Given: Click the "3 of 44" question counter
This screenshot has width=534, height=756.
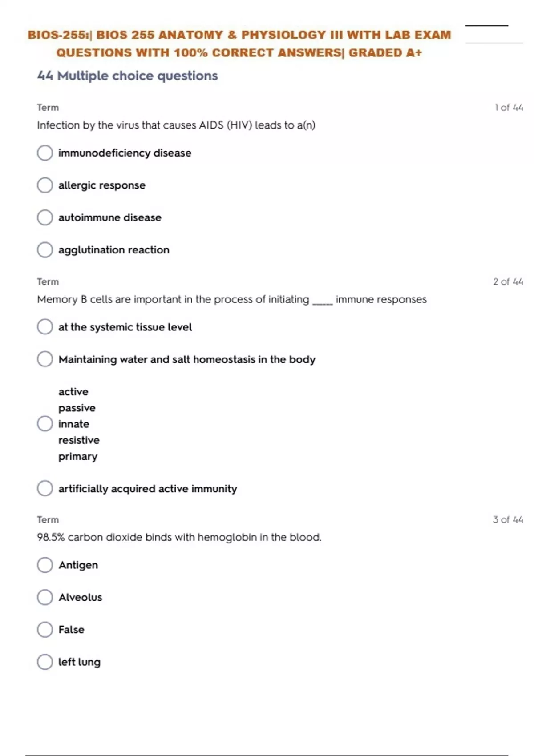Looking at the screenshot, I should (508, 519).
